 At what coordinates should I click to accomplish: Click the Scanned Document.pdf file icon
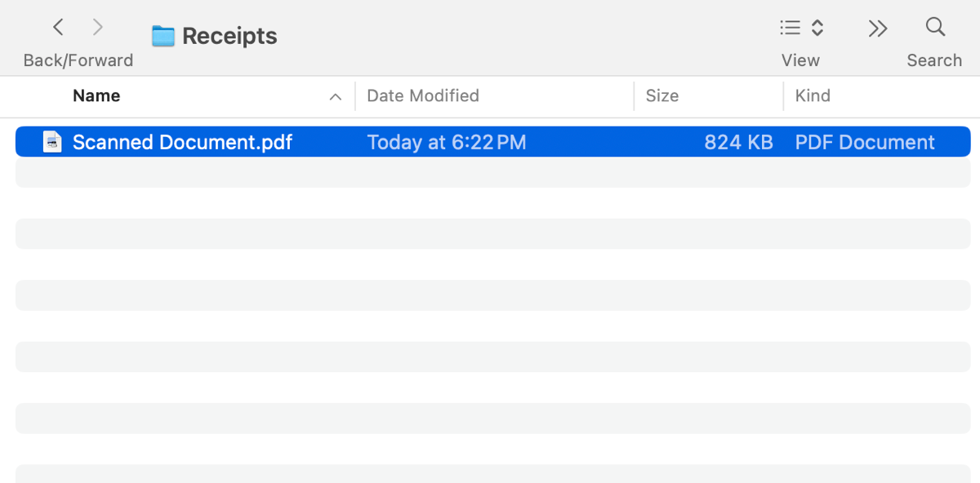coord(52,142)
